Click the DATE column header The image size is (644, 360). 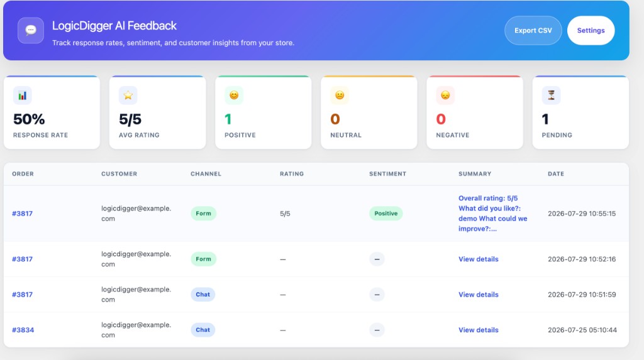click(556, 173)
